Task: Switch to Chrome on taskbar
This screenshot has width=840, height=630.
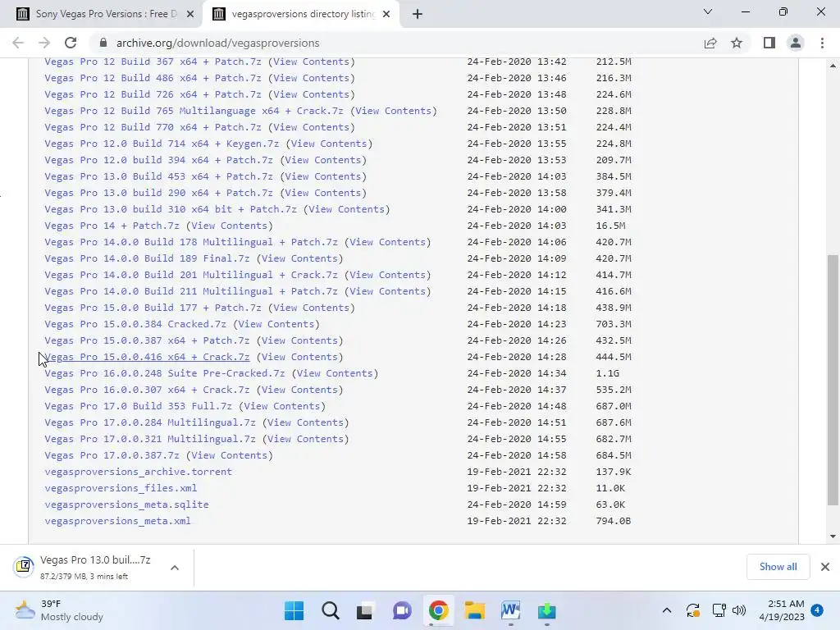Action: (x=438, y=610)
